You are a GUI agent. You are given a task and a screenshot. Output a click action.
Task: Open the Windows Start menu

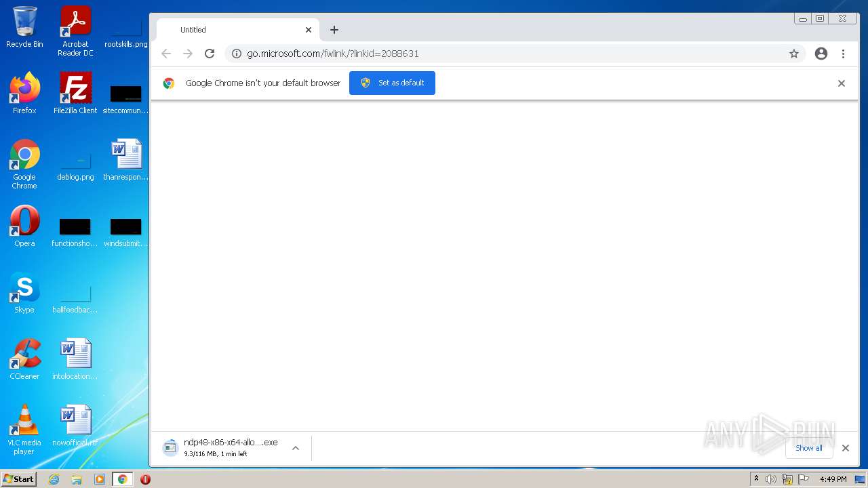tap(19, 479)
